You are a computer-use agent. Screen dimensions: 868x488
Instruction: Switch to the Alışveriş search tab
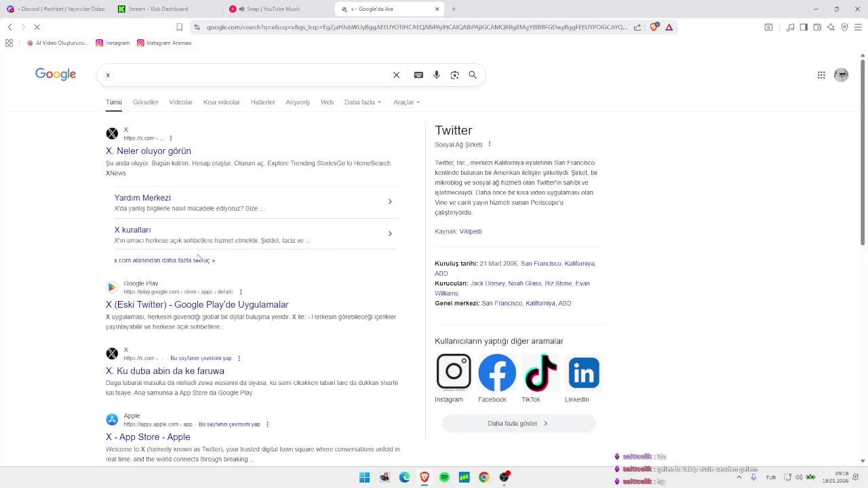(x=298, y=102)
